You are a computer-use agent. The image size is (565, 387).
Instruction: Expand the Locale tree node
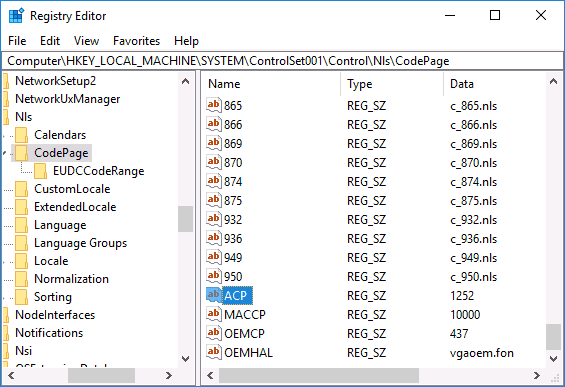(5, 261)
